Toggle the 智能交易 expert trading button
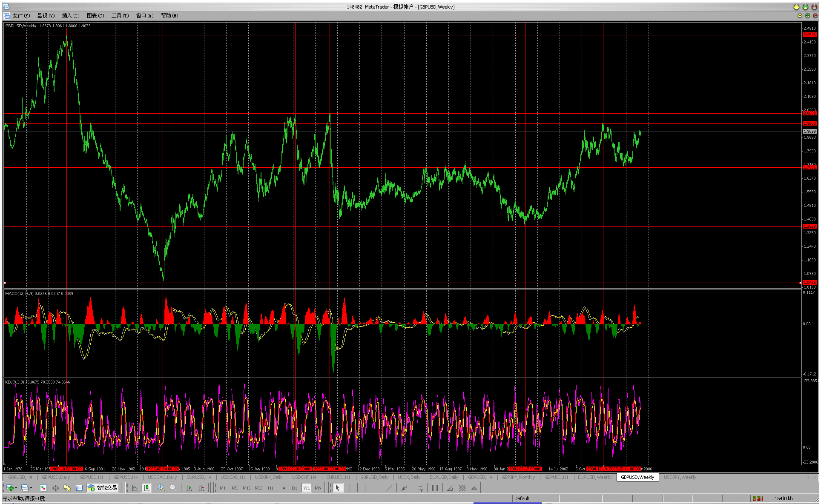Image resolution: width=821 pixels, height=504 pixels. 102,488
